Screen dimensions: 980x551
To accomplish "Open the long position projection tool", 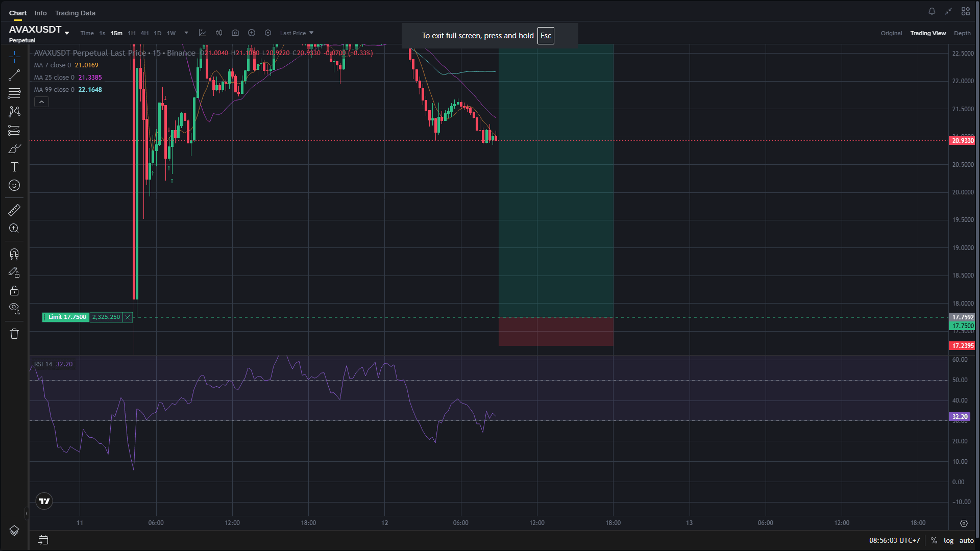I will (x=14, y=130).
